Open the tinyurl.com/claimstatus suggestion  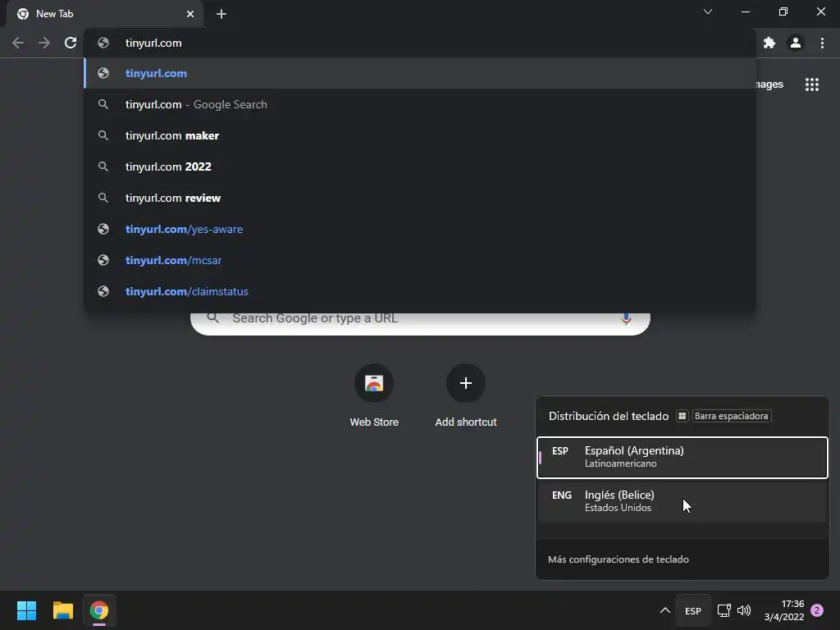point(420,291)
